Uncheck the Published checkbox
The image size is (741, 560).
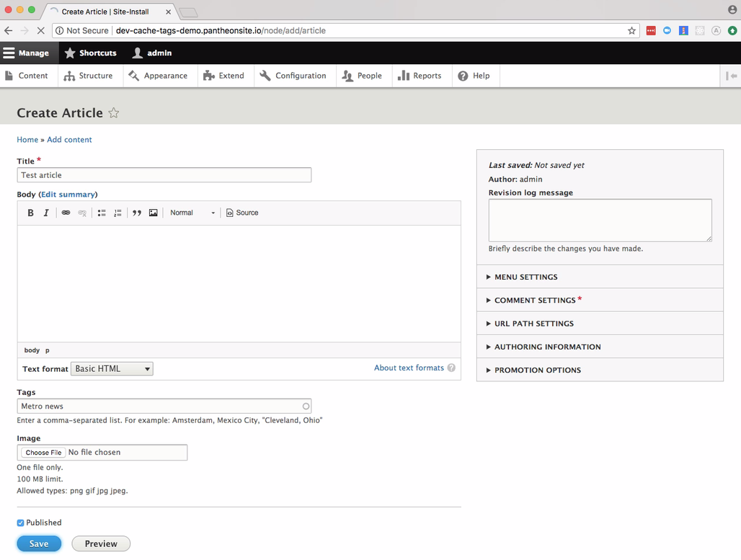(x=19, y=522)
